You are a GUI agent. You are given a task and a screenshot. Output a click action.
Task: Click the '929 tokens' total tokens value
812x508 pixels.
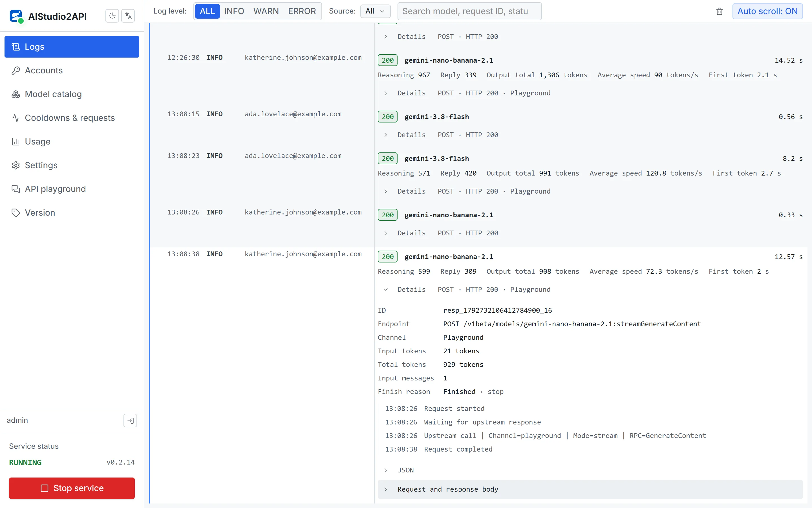point(463,365)
